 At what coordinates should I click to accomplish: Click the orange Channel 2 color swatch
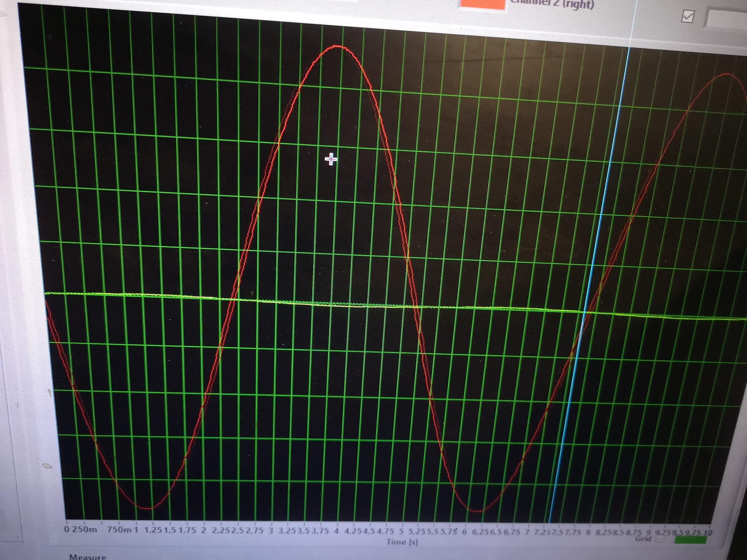click(482, 4)
